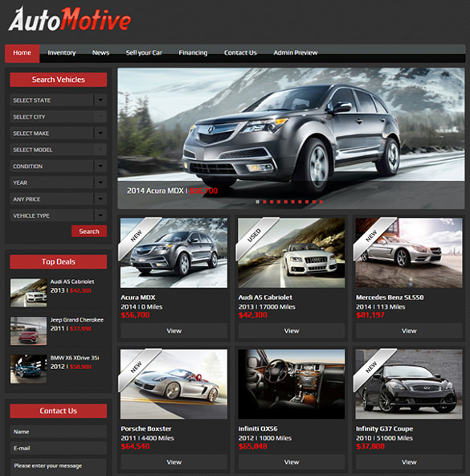The width and height of the screenshot is (470, 476).
Task: Click the red Search button
Action: point(89,232)
